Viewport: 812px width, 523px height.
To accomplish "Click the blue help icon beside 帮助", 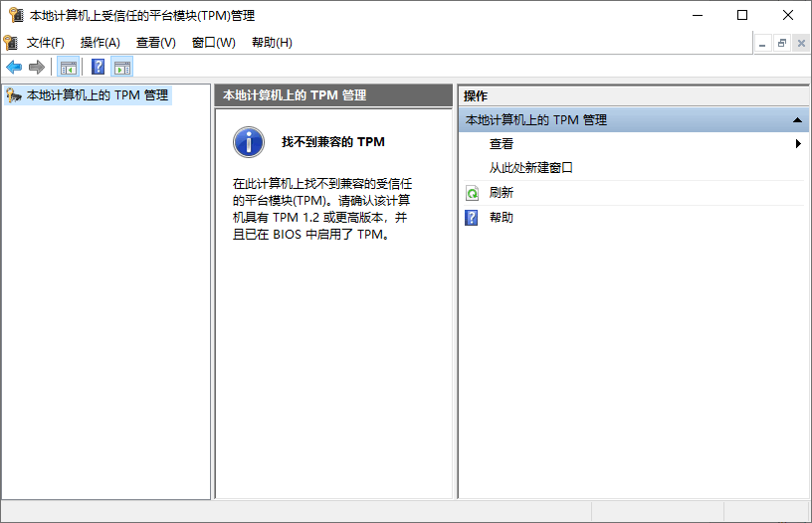I will (x=472, y=218).
